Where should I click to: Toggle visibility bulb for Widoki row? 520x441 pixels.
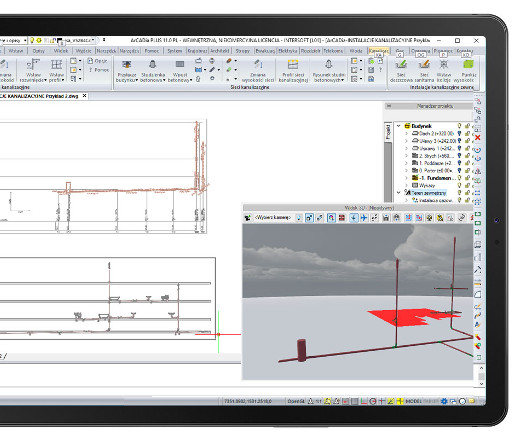pyautogui.click(x=459, y=185)
